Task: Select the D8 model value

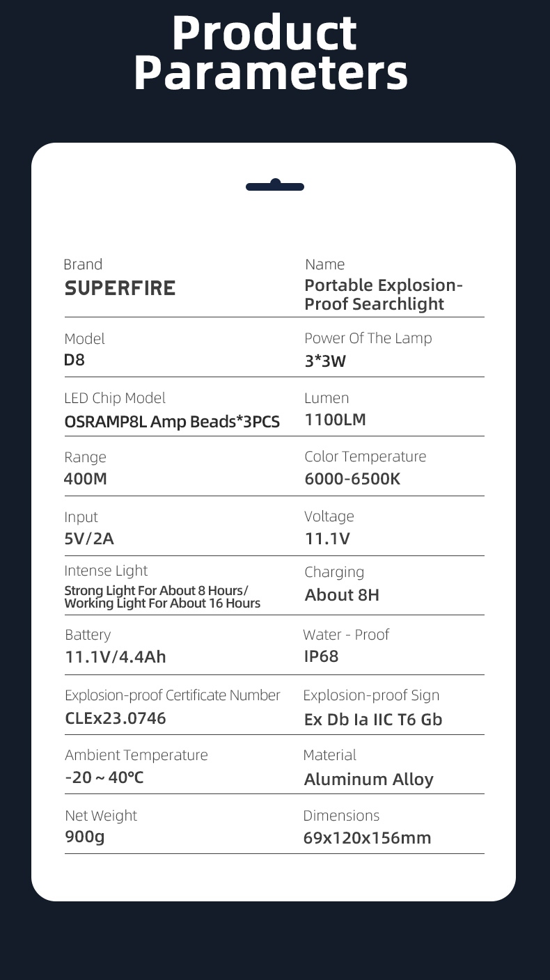Action: (74, 361)
